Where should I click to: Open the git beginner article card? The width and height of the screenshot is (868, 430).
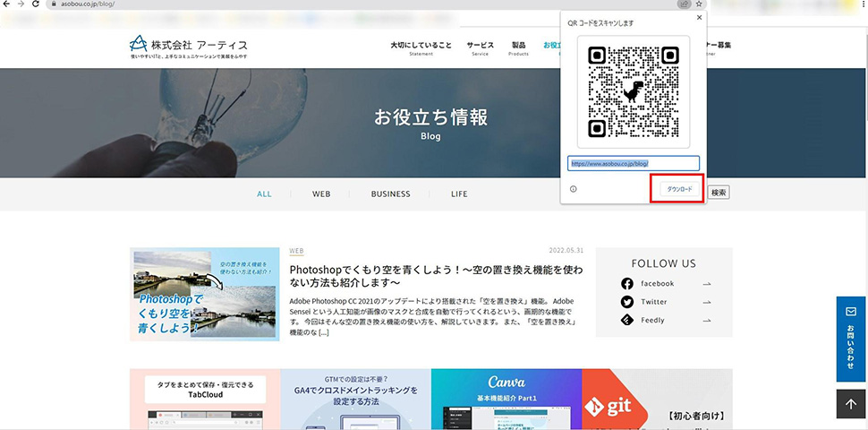click(657, 400)
